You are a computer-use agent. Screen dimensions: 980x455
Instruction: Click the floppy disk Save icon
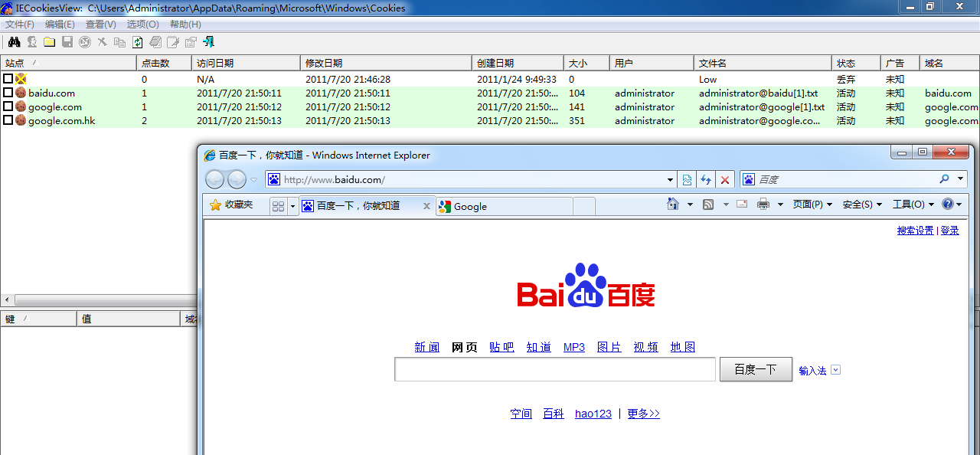(67, 42)
